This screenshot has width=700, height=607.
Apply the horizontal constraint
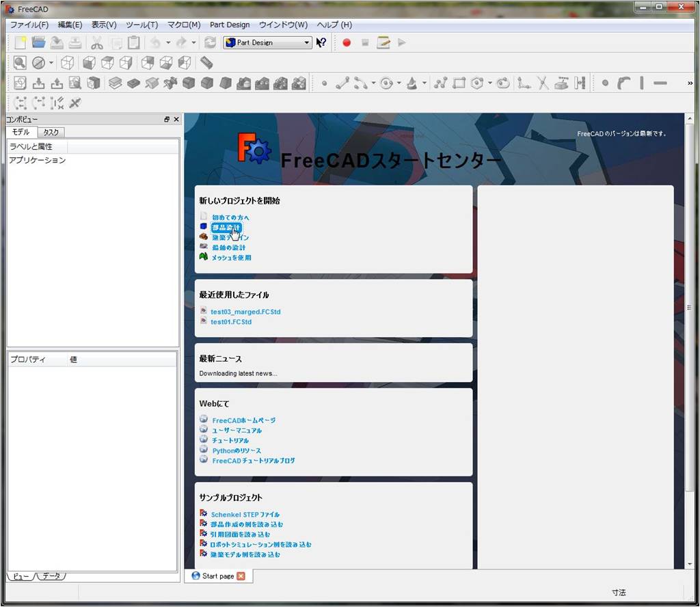click(660, 83)
